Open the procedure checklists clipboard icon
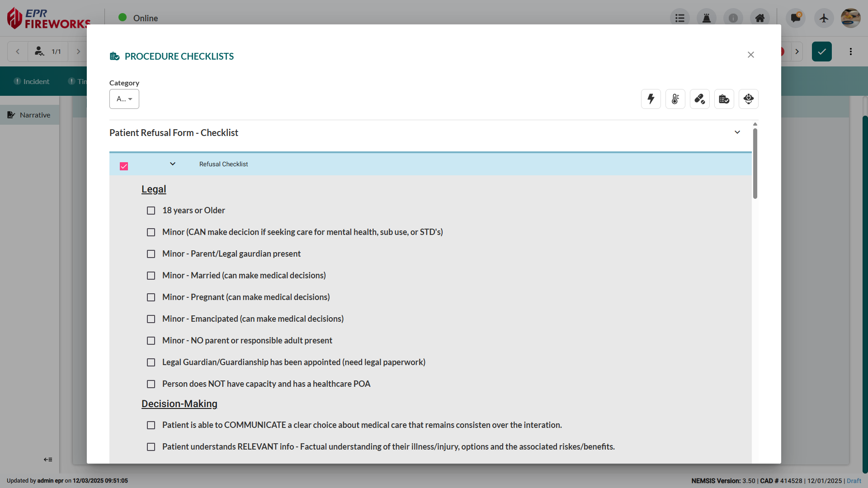The width and height of the screenshot is (868, 488). click(x=724, y=99)
